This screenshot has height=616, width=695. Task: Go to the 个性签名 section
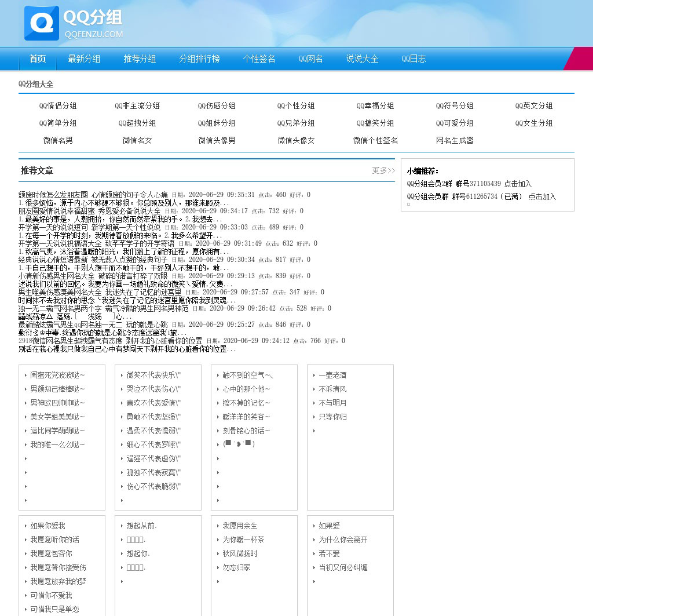click(259, 59)
